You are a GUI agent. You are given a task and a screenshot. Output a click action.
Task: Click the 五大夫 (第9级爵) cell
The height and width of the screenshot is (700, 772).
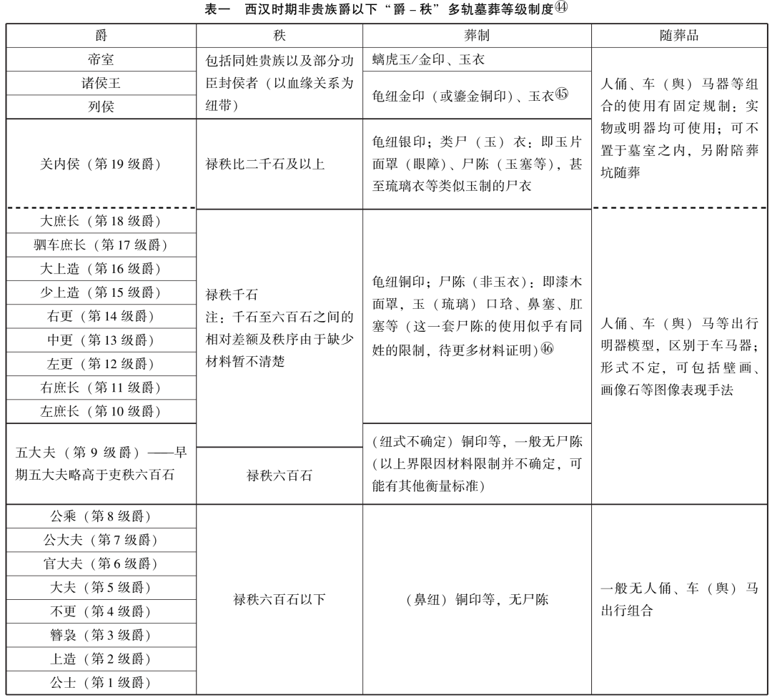pyautogui.click(x=101, y=463)
